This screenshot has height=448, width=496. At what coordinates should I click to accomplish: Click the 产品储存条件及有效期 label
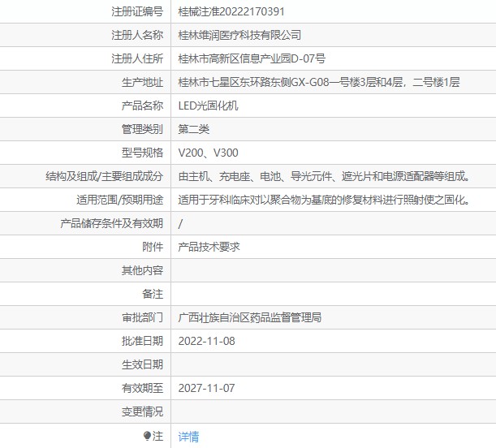(x=112, y=223)
